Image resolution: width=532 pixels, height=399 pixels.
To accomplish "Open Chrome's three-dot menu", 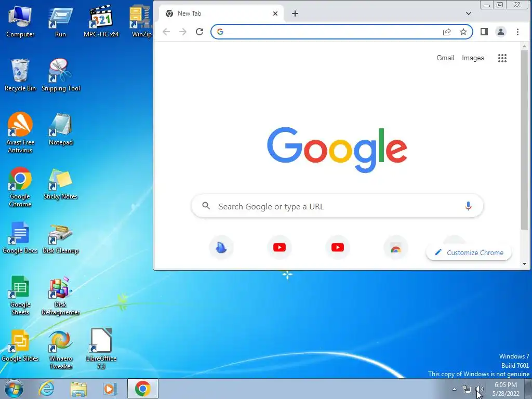I will [517, 32].
